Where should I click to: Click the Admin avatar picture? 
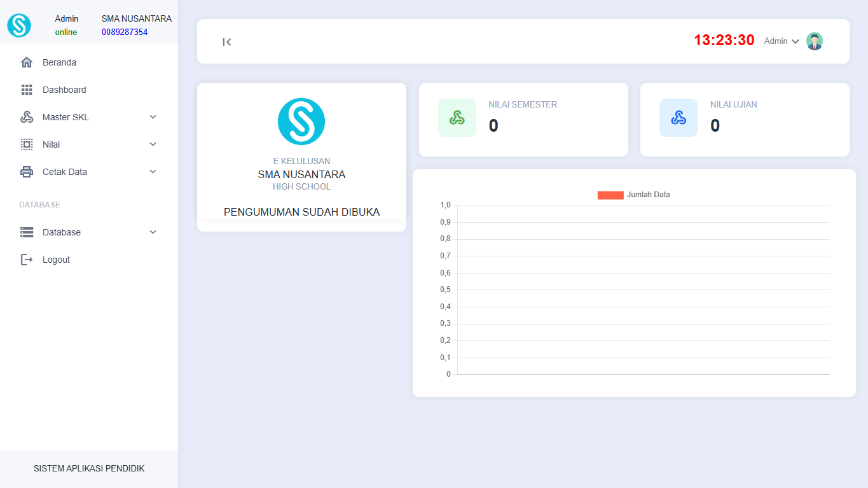814,41
